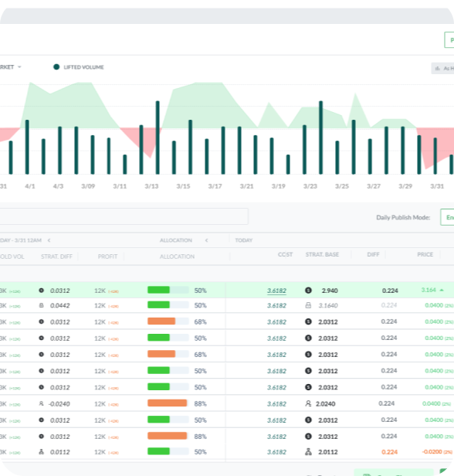Collapse the 3/31 12AM column group chevron
454x476 pixels.
click(x=49, y=240)
